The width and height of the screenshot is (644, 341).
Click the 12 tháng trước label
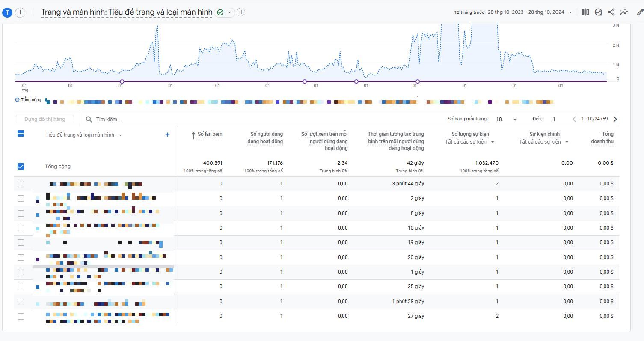(469, 12)
